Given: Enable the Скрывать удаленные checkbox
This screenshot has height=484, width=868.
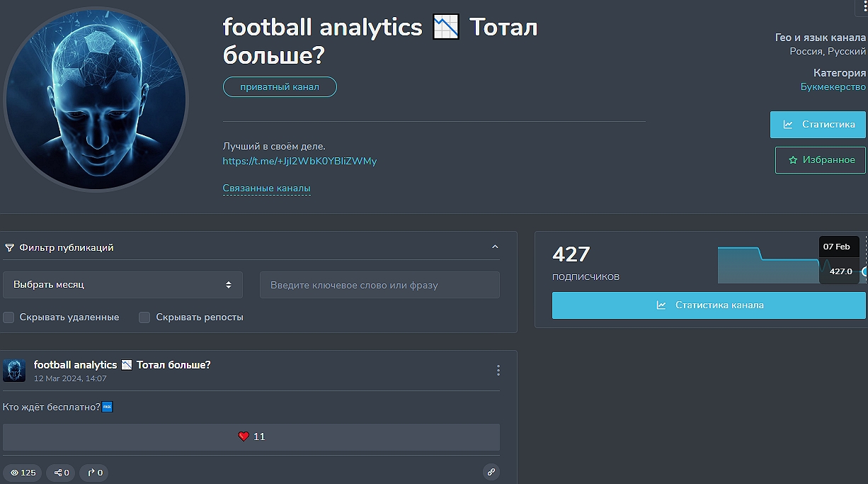Looking at the screenshot, I should [8, 317].
